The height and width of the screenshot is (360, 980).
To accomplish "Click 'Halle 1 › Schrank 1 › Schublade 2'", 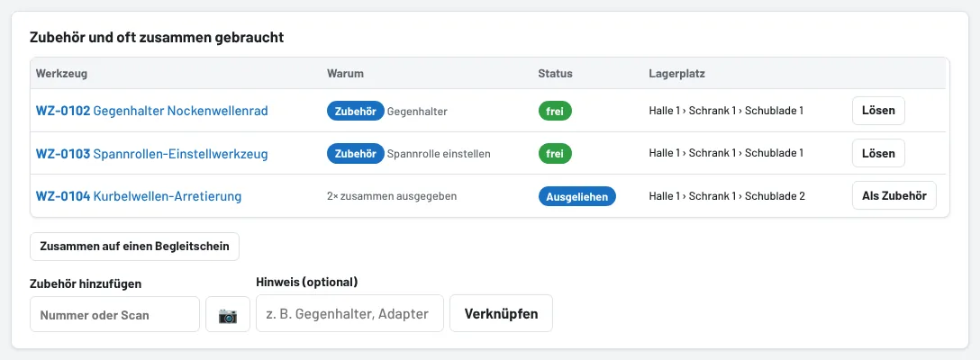I will point(727,196).
